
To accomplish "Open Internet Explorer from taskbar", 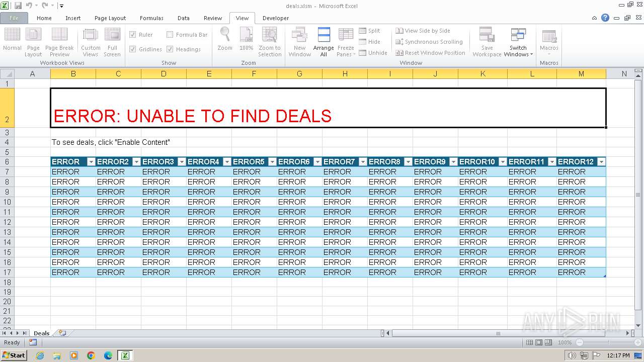I will coord(40,355).
